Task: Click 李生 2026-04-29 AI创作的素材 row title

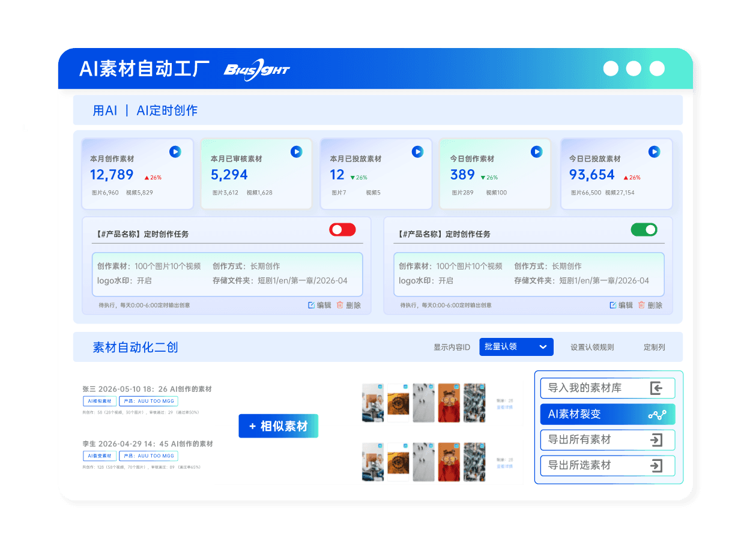Action: pos(148,444)
